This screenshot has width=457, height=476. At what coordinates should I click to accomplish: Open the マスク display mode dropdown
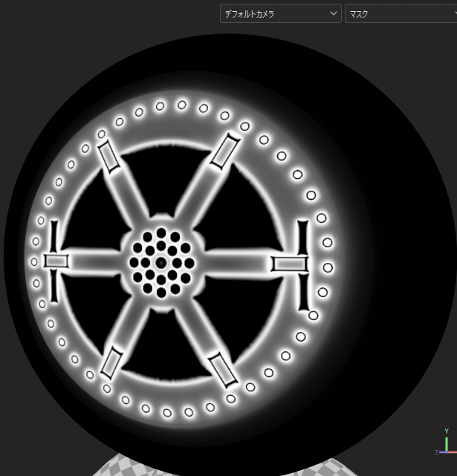pyautogui.click(x=401, y=13)
